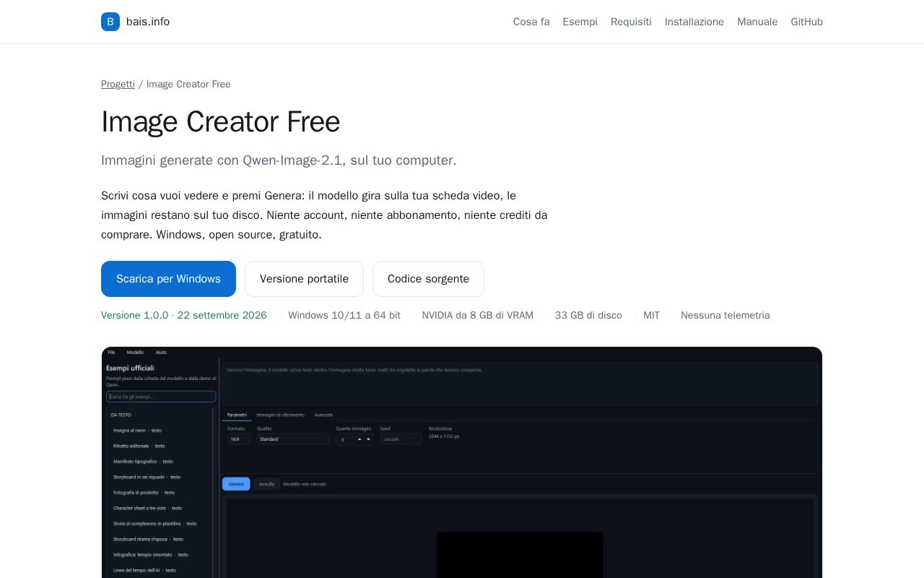Select the 'Infografica: tempio smontato' example
The image size is (924, 578).
[x=150, y=554]
